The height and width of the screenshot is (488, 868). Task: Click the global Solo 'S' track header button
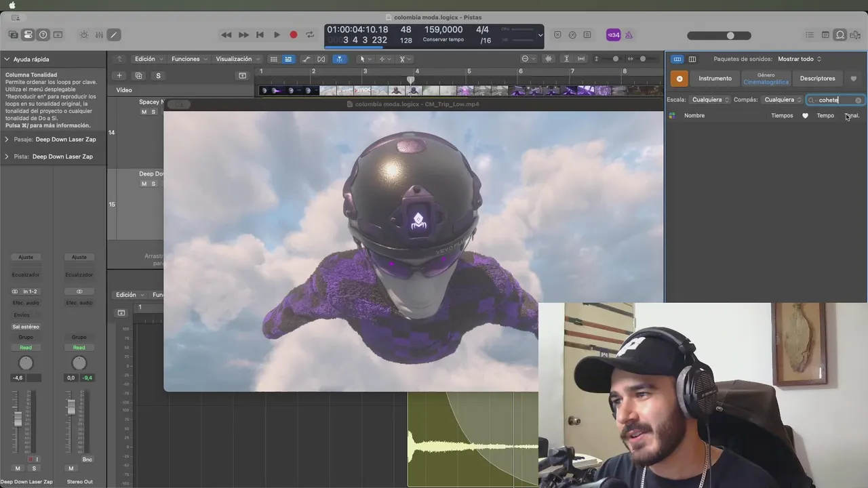tap(158, 75)
